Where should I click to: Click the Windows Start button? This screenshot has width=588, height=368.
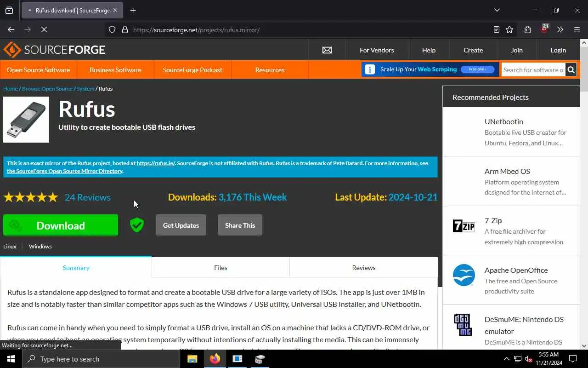(x=11, y=359)
